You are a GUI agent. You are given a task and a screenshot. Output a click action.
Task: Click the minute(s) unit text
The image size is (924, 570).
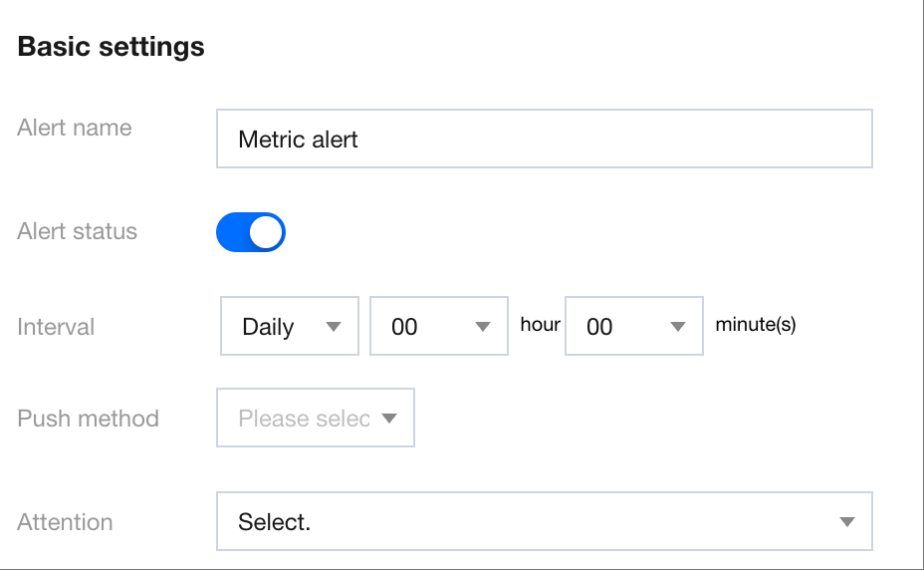pyautogui.click(x=756, y=325)
